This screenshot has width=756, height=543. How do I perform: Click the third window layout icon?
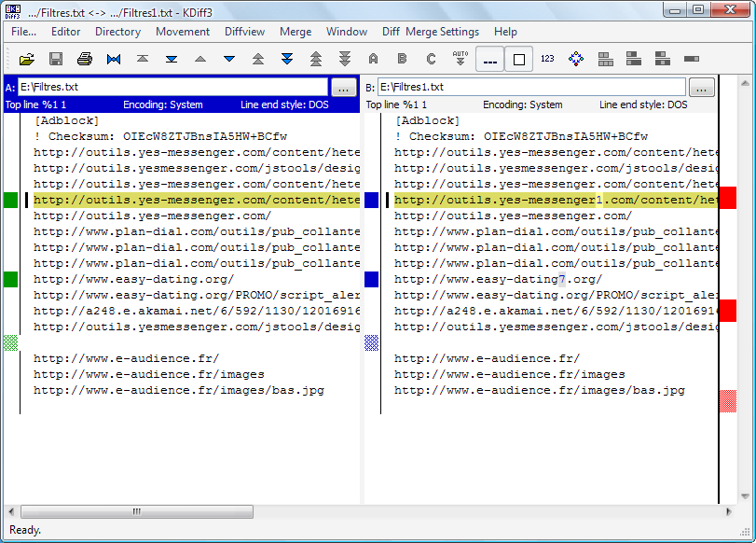[x=663, y=59]
